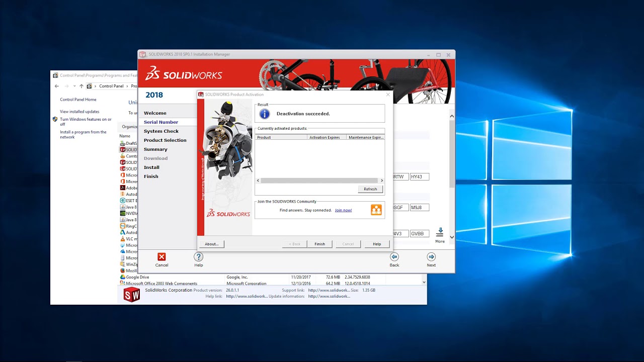Click the up arrow in Control Panel navigation
644x362 pixels.
pyautogui.click(x=82, y=86)
